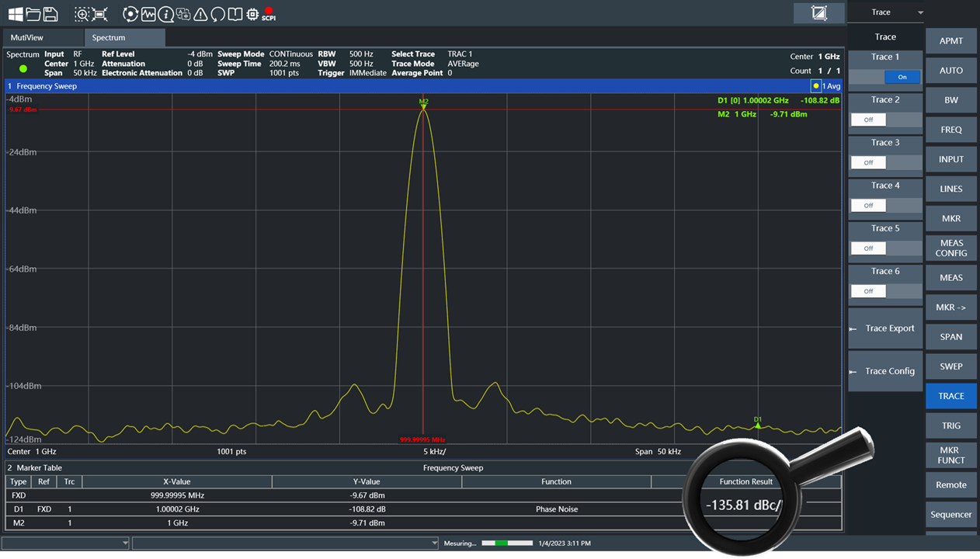This screenshot has height=559, width=980.
Task: Click the Marker Table title bar
Action: [x=423, y=468]
